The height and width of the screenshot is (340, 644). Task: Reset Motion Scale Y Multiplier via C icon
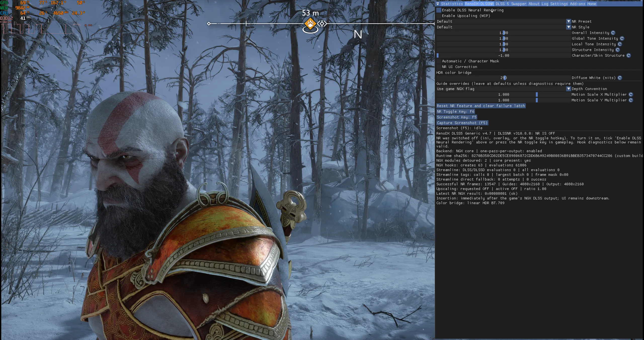tap(631, 100)
